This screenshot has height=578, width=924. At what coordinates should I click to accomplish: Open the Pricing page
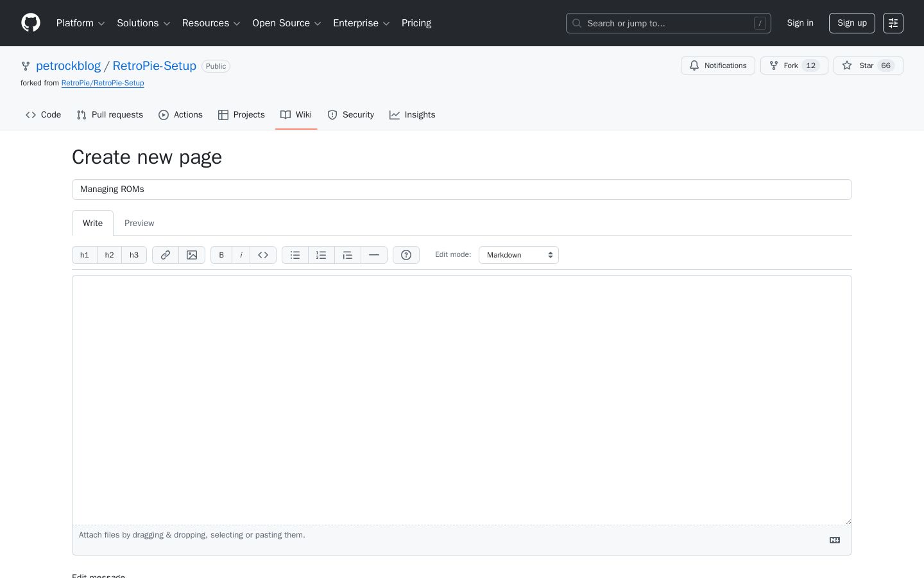(416, 23)
